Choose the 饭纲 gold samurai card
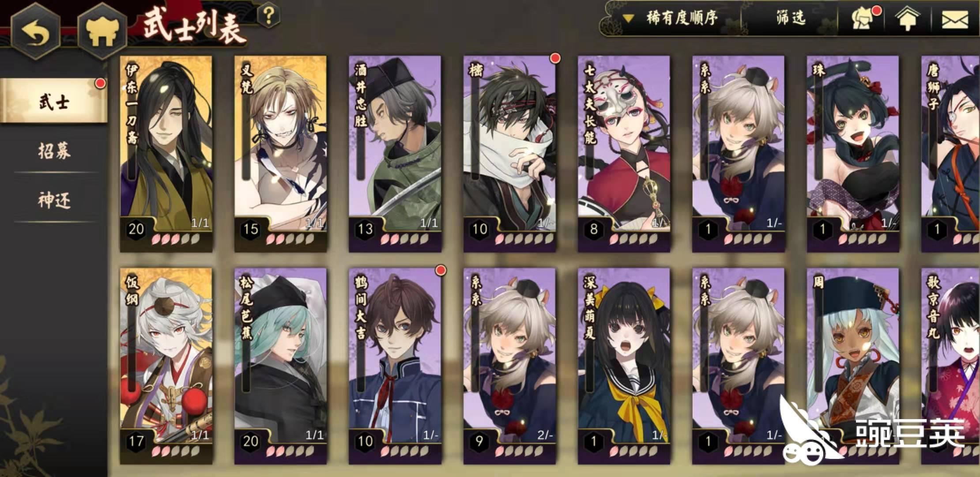Screen dimensions: 980x477 [166, 366]
